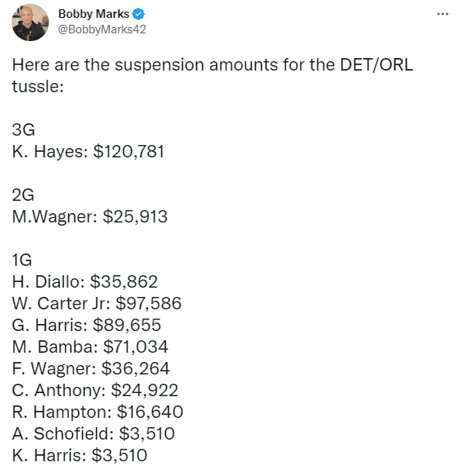Viewport: 461px width, 476px height.
Task: Open the three-dot more options menu
Action: pyautogui.click(x=442, y=14)
